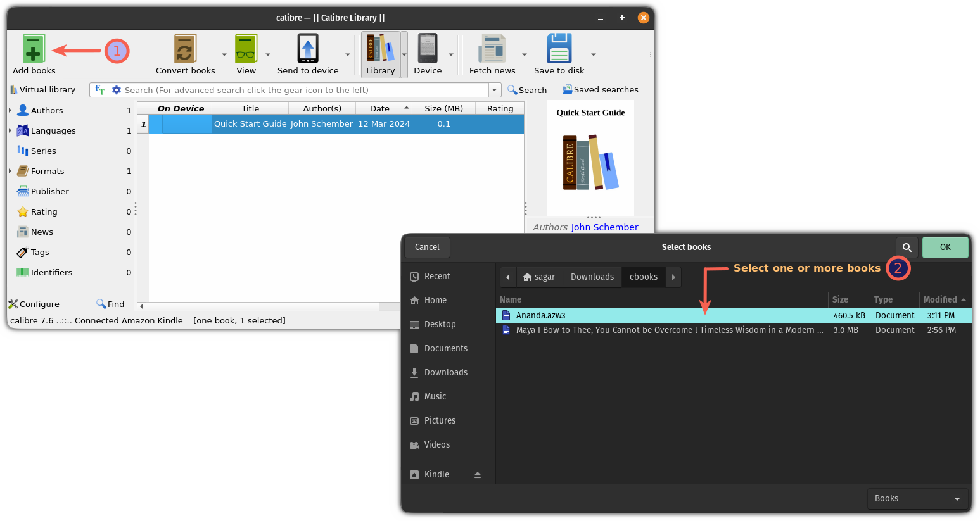Viewport: 980px width, 521px height.
Task: Expand dropdown arrow next to View
Action: (x=268, y=54)
